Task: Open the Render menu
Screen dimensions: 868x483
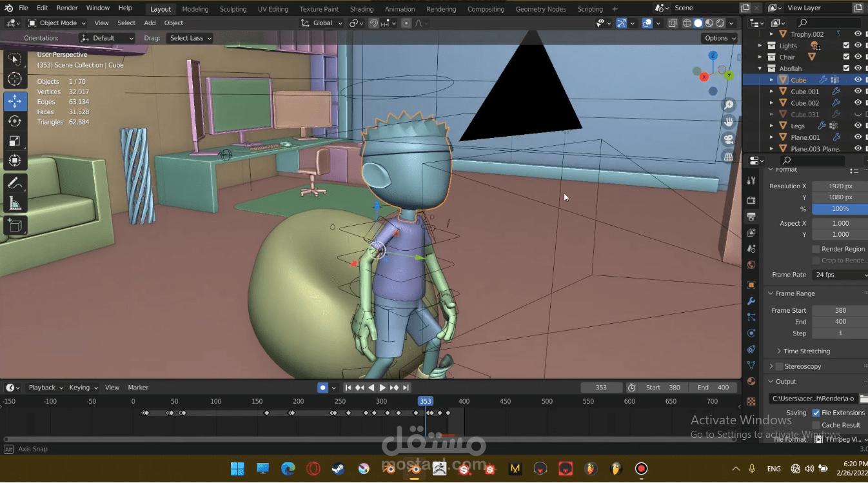Action: click(x=67, y=8)
